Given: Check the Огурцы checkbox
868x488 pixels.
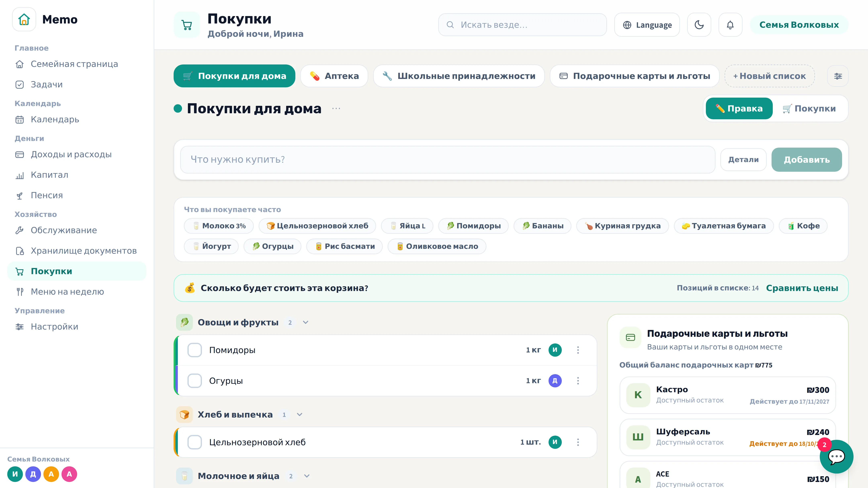Looking at the screenshot, I should (194, 381).
